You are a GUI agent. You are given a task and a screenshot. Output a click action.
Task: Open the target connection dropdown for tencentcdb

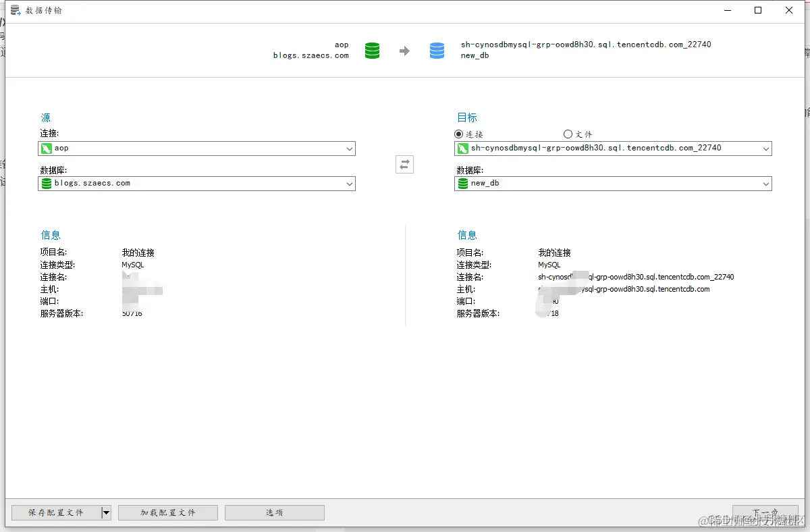(x=765, y=148)
